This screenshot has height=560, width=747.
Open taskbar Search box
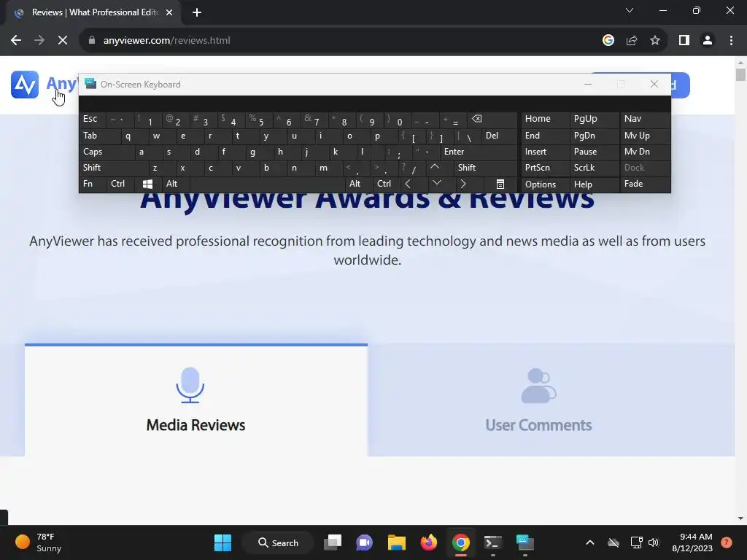(278, 542)
